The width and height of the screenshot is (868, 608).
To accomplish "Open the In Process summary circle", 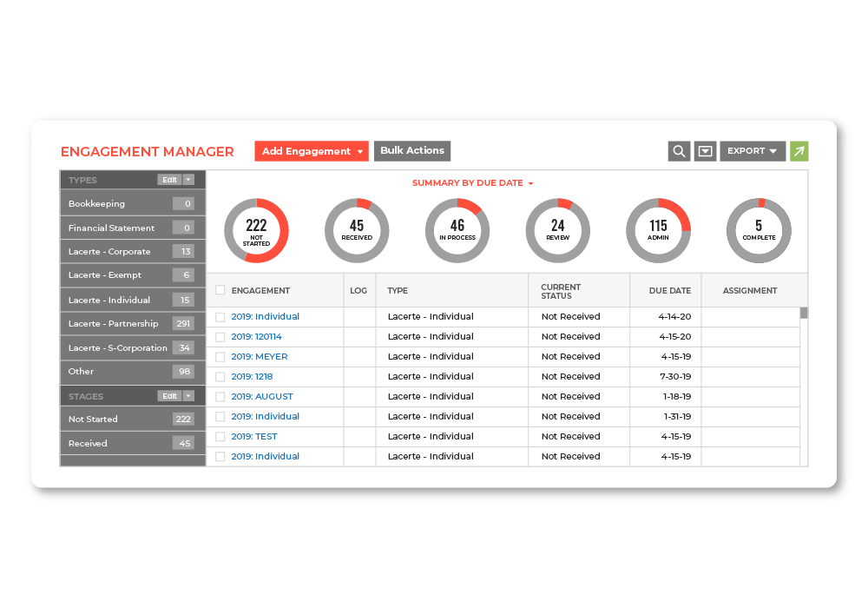I will [457, 230].
